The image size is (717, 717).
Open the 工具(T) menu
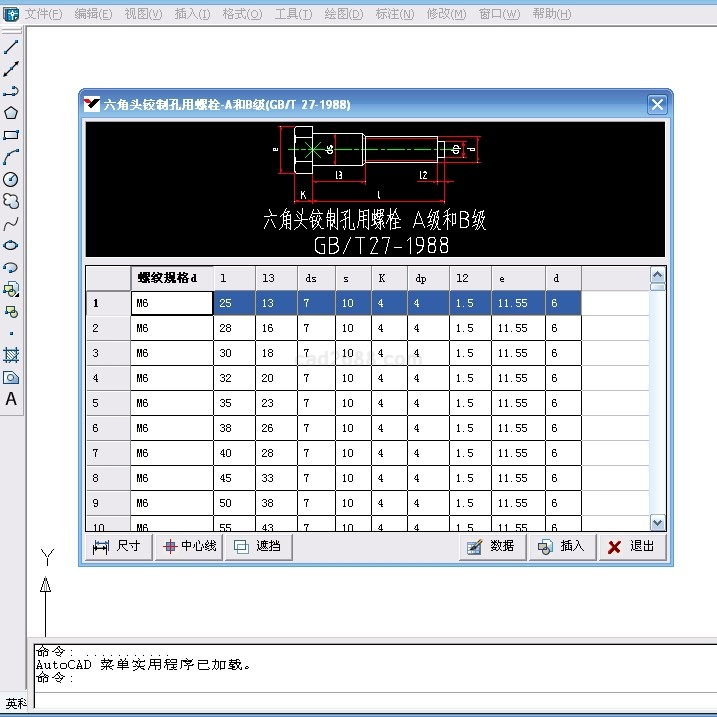(293, 14)
